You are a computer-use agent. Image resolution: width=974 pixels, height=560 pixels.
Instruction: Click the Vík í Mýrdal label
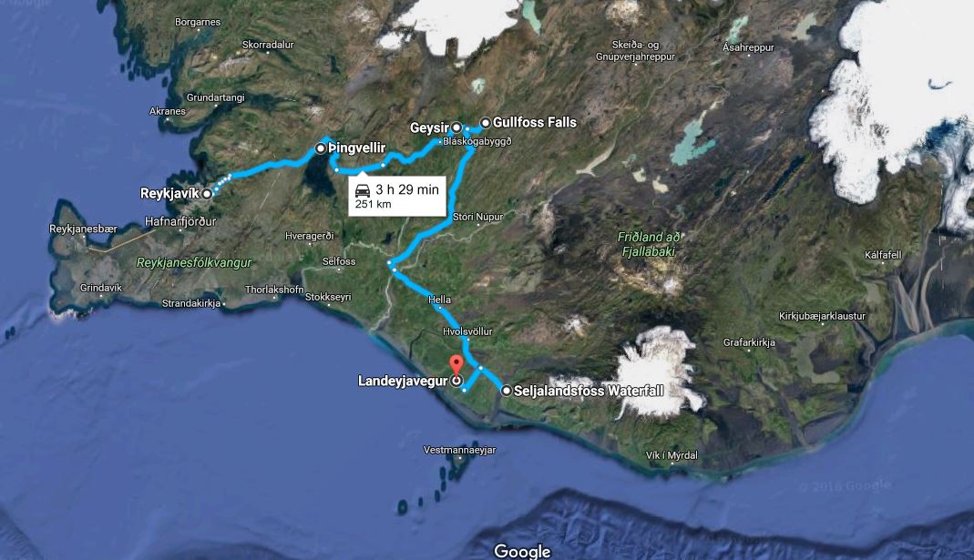672,455
